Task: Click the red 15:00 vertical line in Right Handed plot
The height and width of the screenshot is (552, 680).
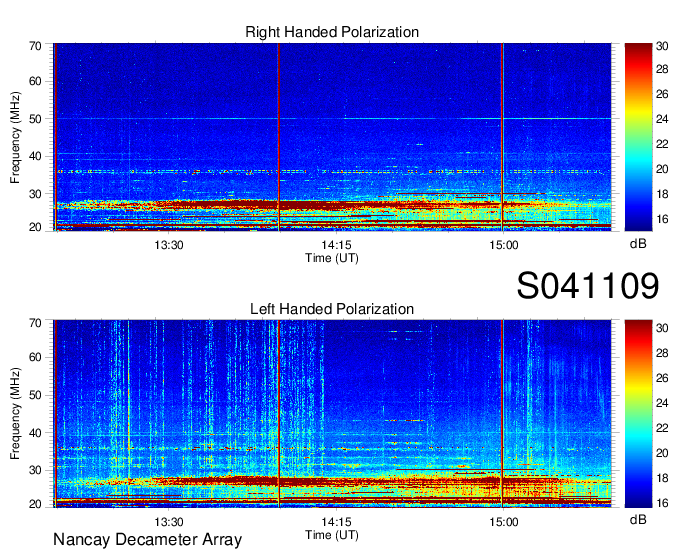Action: click(502, 137)
